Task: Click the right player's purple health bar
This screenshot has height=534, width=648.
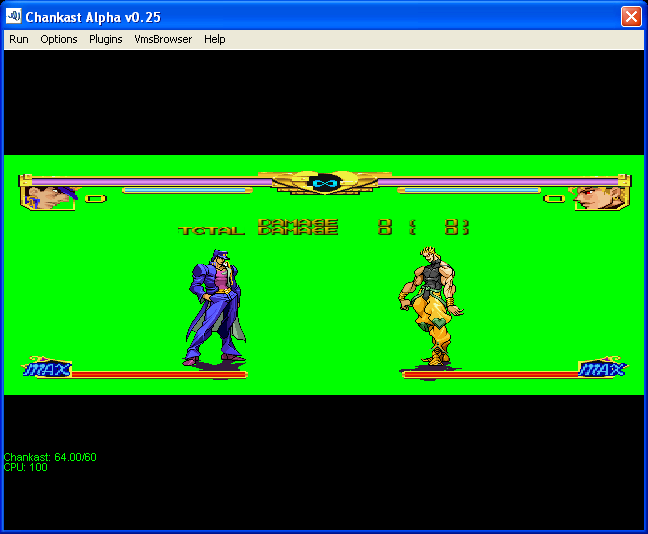Action: coord(498,181)
